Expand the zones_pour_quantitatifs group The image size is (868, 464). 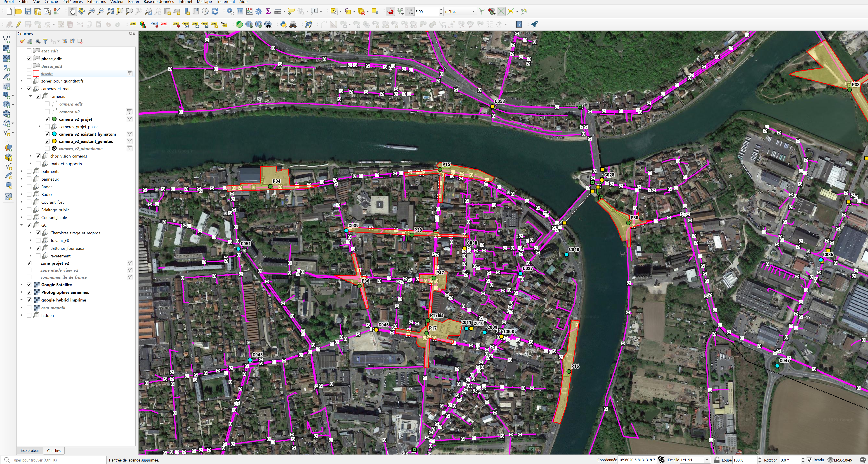(x=21, y=81)
